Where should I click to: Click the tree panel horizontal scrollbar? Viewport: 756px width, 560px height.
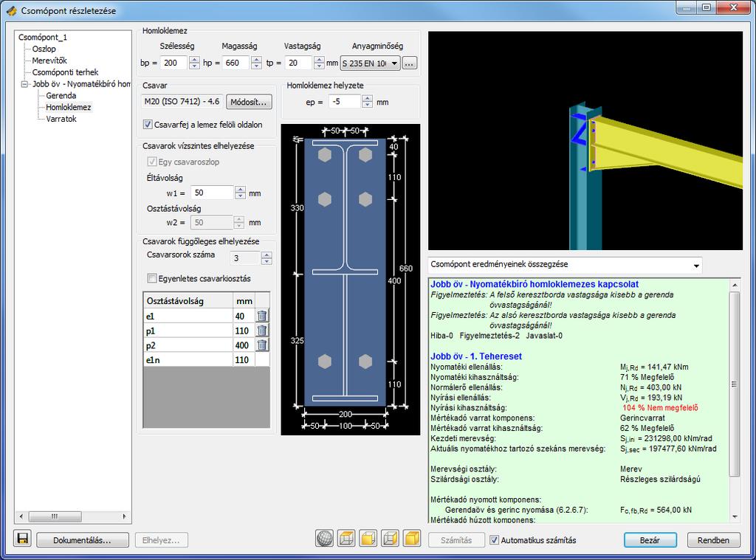pyautogui.click(x=73, y=516)
